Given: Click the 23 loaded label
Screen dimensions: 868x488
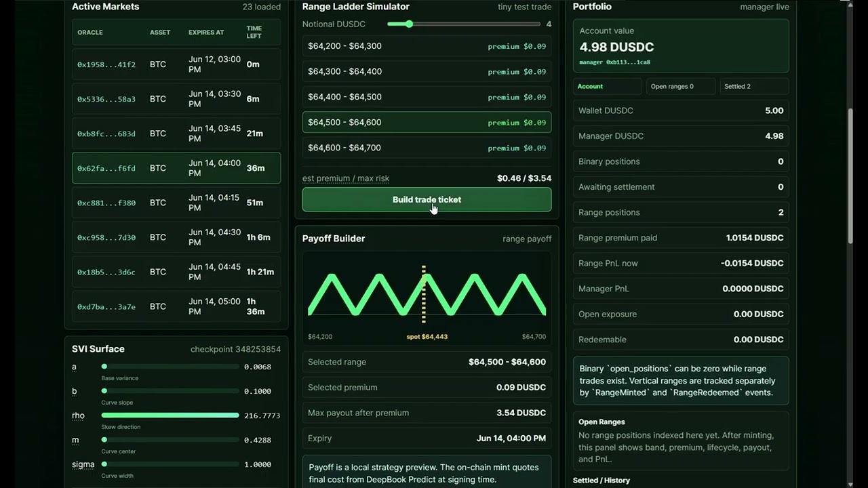Looking at the screenshot, I should point(261,7).
